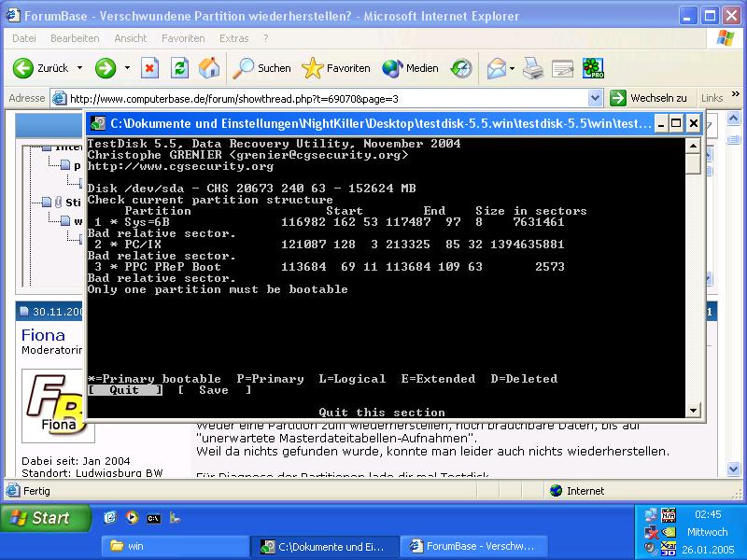Click the ICQ Pro flower icon
Viewport: 747px width, 560px height.
(x=593, y=68)
